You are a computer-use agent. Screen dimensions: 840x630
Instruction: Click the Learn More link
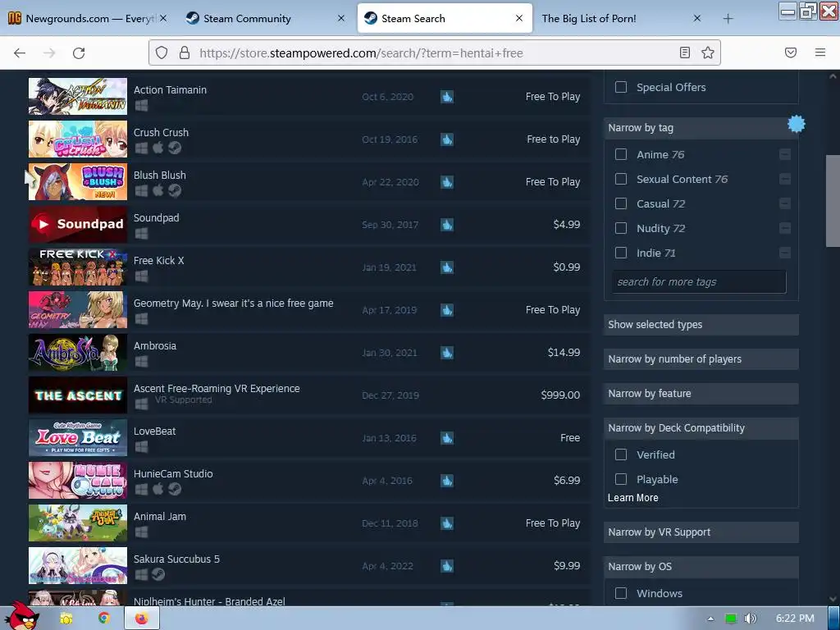[632, 498]
